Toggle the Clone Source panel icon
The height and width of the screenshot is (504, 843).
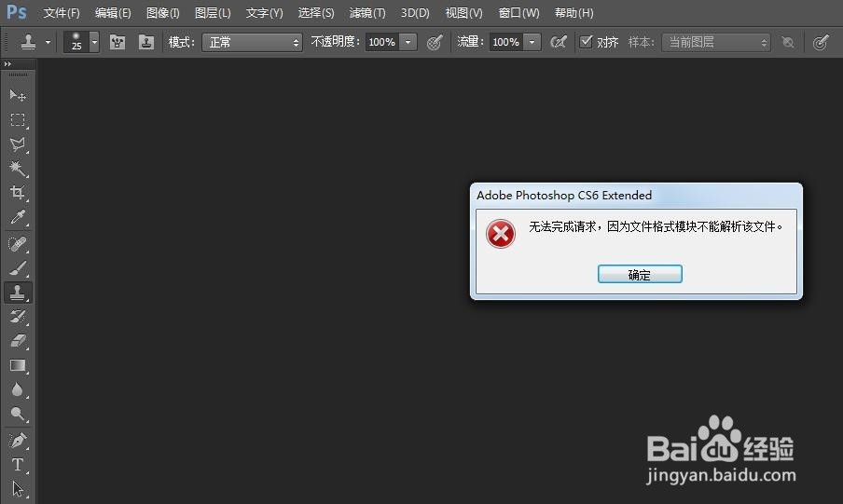[x=145, y=42]
